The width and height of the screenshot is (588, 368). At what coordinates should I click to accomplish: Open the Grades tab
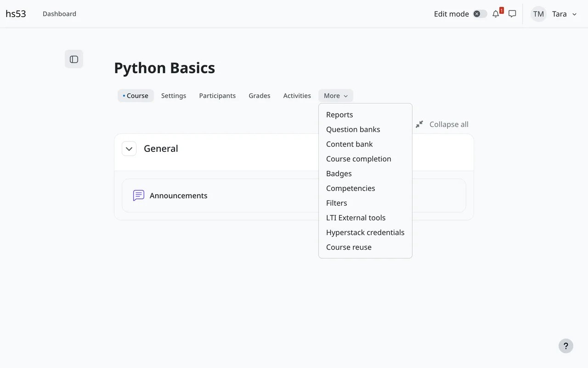click(260, 96)
